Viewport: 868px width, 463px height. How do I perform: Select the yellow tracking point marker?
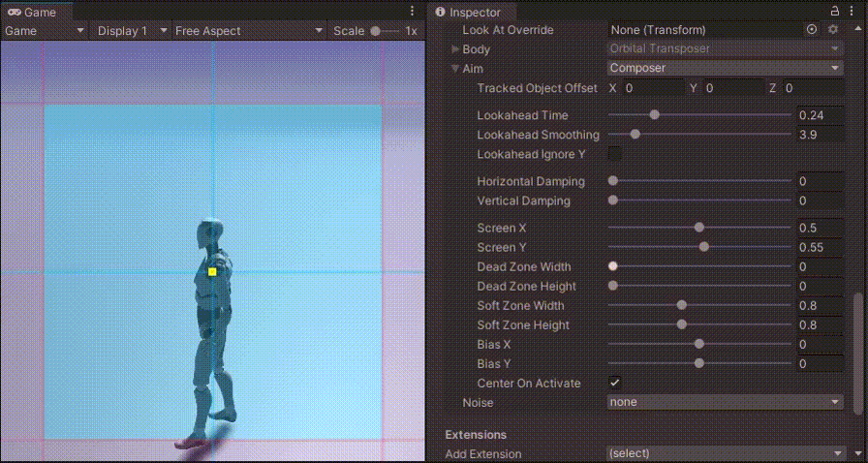212,271
